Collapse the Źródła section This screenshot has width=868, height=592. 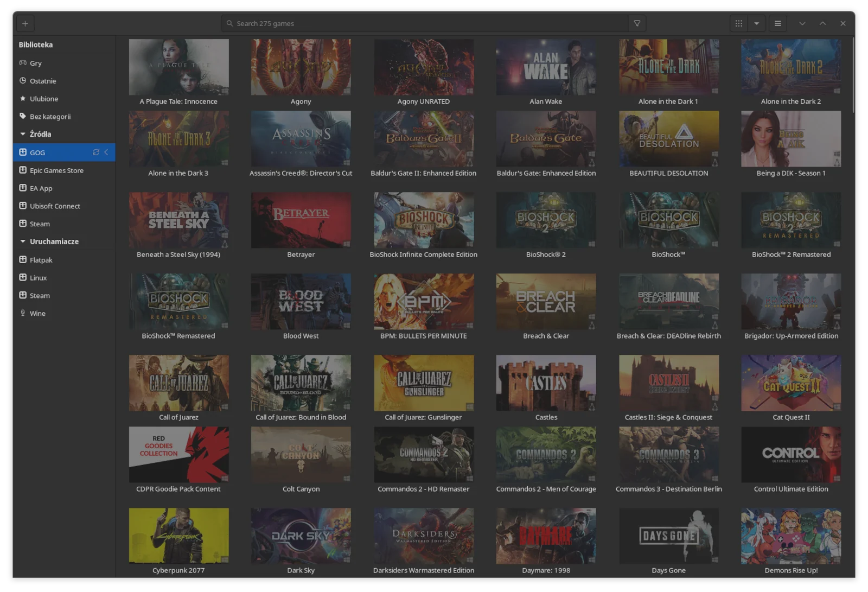pyautogui.click(x=23, y=134)
